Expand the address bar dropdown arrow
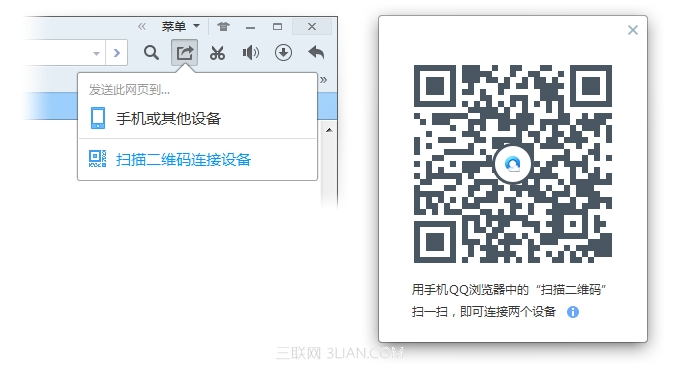The width and height of the screenshot is (680, 366). coord(96,53)
